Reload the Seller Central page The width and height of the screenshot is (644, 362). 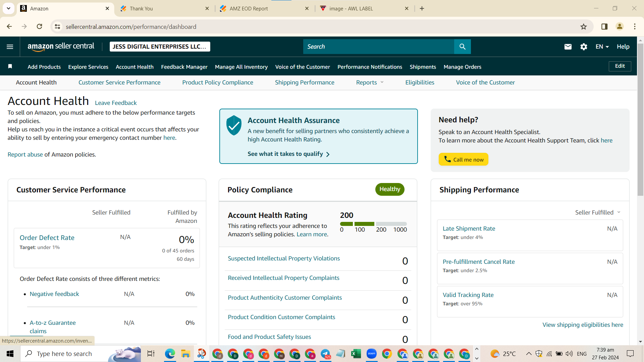39,26
